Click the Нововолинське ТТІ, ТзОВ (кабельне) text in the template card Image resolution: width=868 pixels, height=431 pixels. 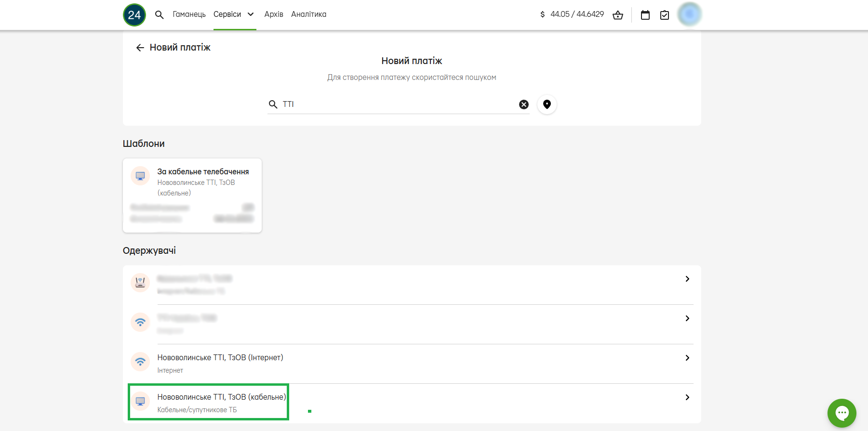(196, 188)
